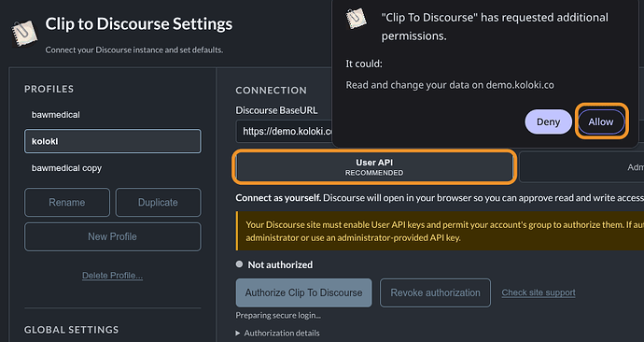This screenshot has height=342, width=644.
Task: Select the bawmedical copy profile
Action: click(113, 168)
